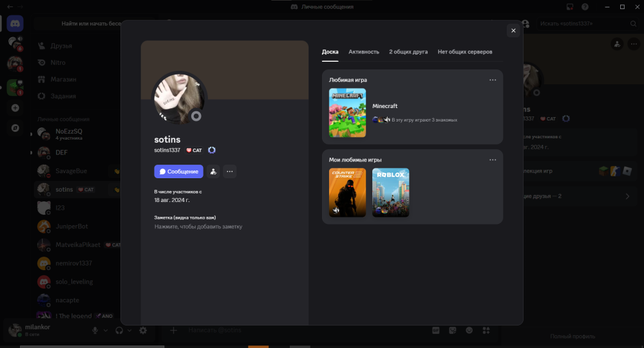Open options for Мои любимые игры card
Image resolution: width=644 pixels, height=348 pixels.
tap(493, 160)
